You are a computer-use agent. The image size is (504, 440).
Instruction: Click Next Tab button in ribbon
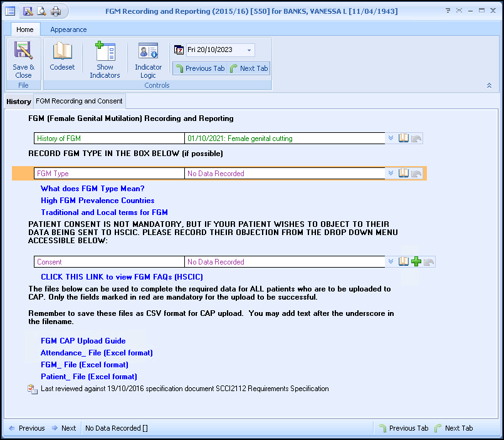point(249,68)
